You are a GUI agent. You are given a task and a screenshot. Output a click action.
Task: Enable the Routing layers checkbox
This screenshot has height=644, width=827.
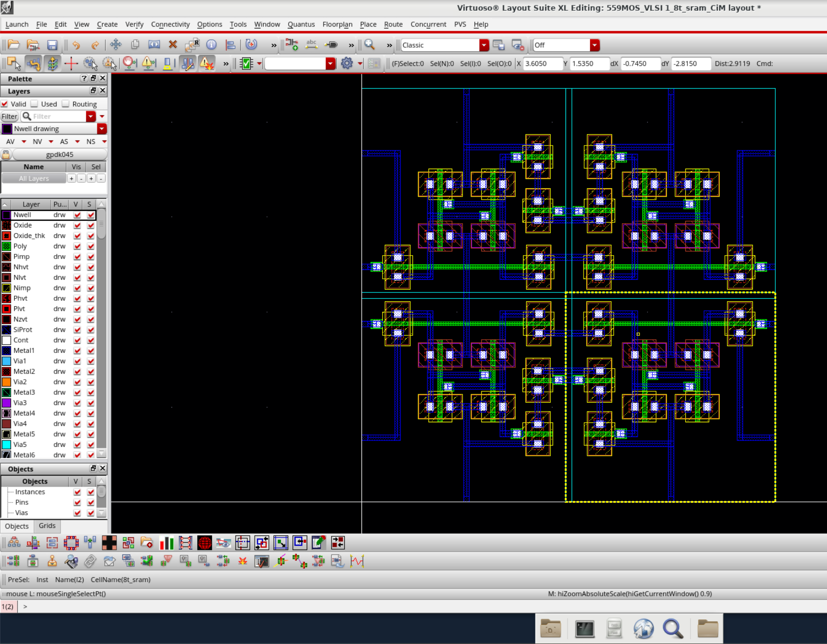(x=66, y=104)
